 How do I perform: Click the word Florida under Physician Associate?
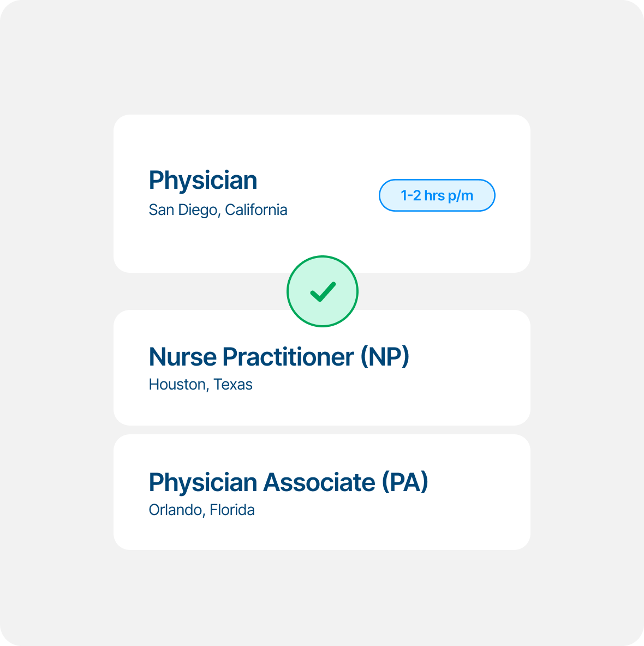(x=232, y=510)
